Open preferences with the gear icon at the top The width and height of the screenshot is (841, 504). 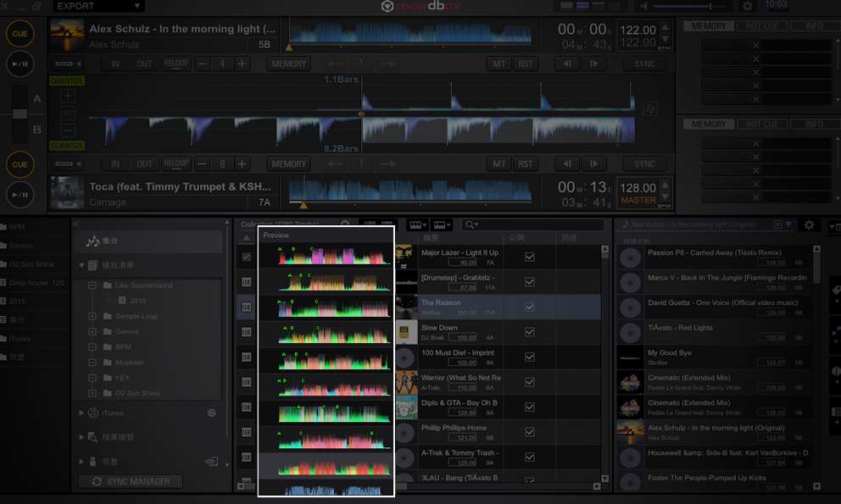click(x=747, y=6)
